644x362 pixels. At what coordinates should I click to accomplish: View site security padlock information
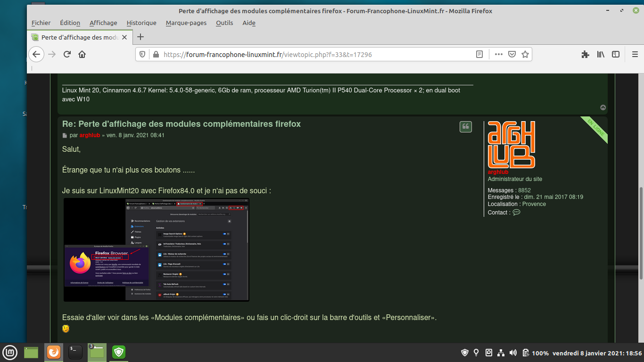coord(156,54)
